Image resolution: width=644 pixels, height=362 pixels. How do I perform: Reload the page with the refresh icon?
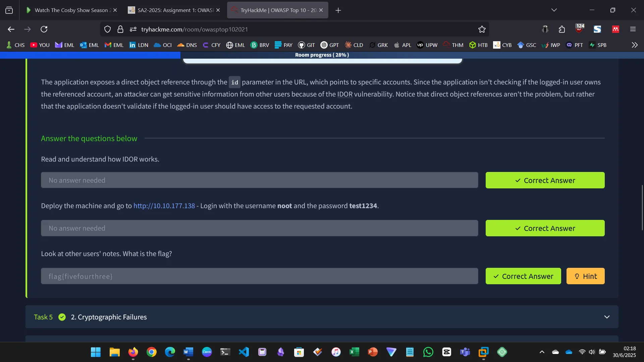point(44,29)
